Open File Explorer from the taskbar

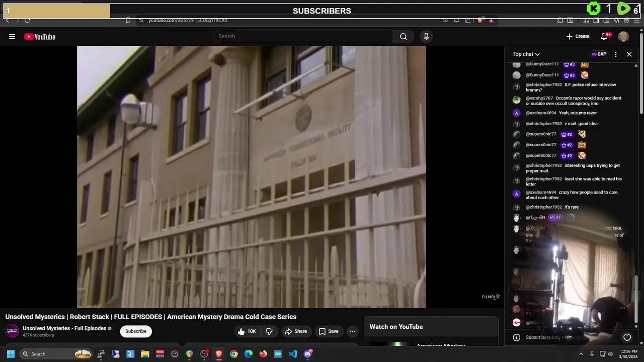(x=145, y=354)
